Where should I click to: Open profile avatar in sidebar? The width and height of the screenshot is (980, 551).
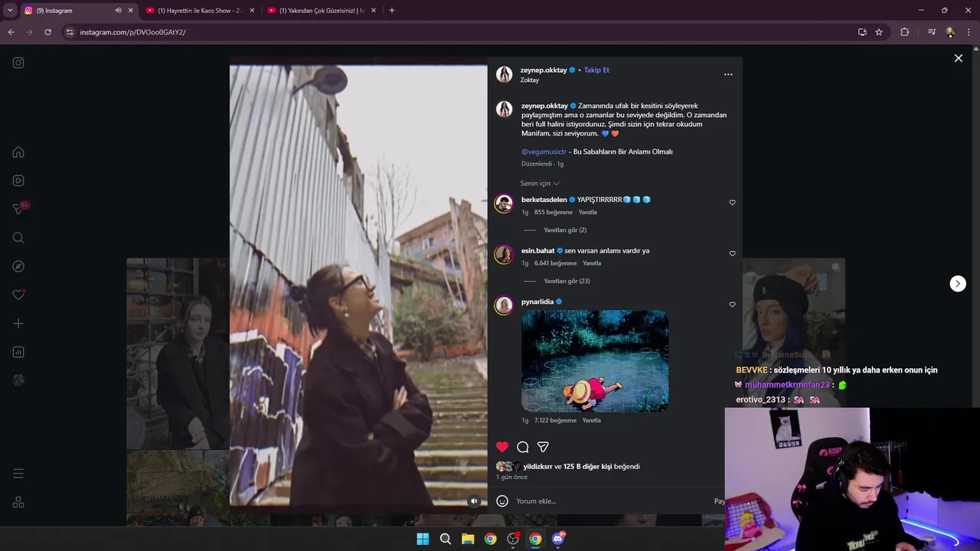[18, 380]
